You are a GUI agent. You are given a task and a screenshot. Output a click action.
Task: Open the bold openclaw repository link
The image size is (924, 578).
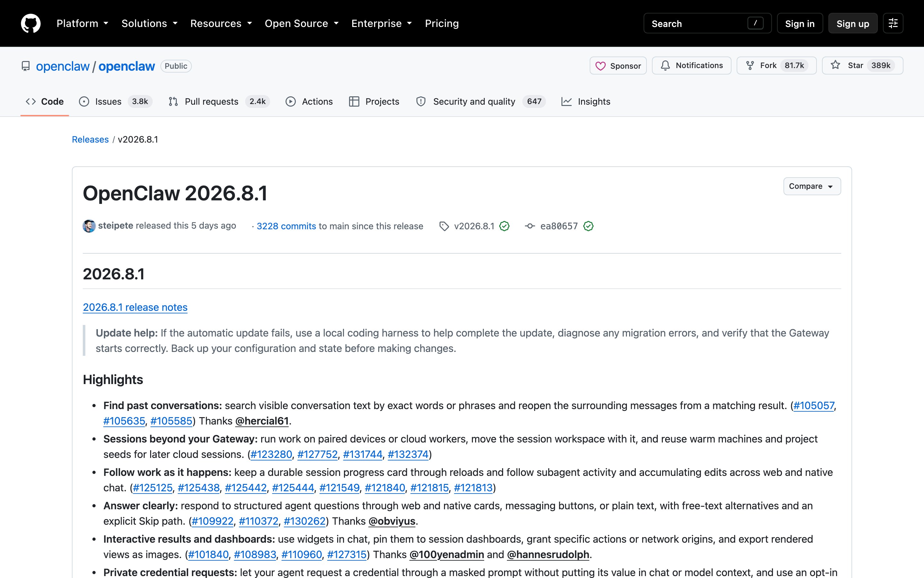[x=127, y=66]
